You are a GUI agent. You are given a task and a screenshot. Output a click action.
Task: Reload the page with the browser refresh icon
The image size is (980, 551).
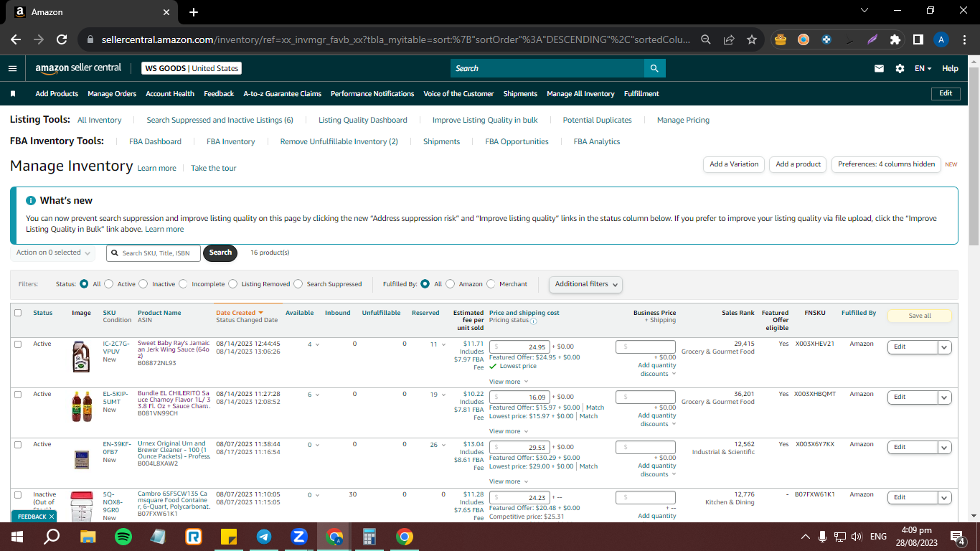tap(62, 39)
